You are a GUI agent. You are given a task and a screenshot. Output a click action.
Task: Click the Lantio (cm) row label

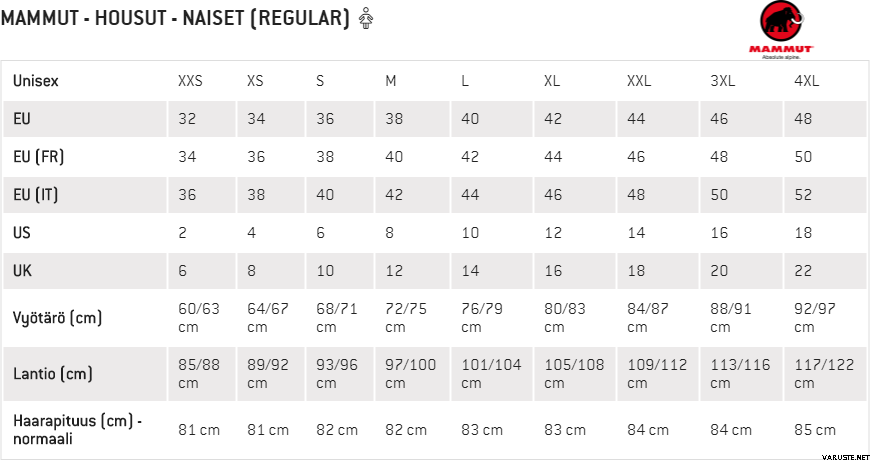(53, 374)
